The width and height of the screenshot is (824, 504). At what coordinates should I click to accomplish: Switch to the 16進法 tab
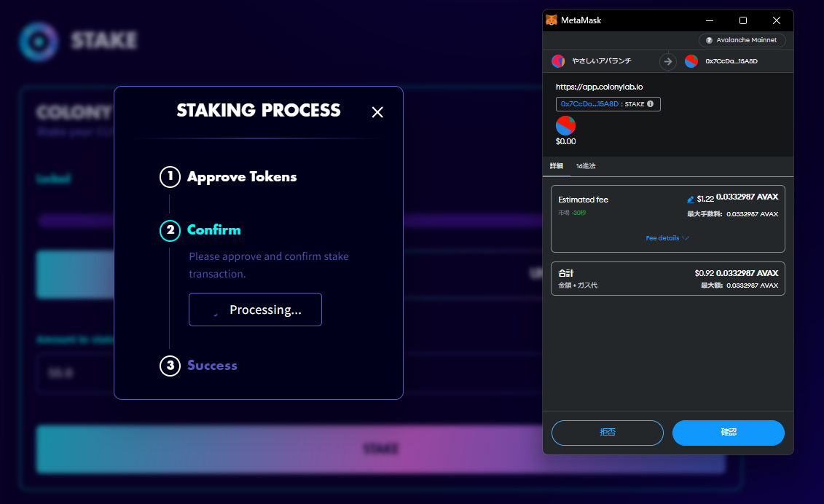tap(586, 166)
